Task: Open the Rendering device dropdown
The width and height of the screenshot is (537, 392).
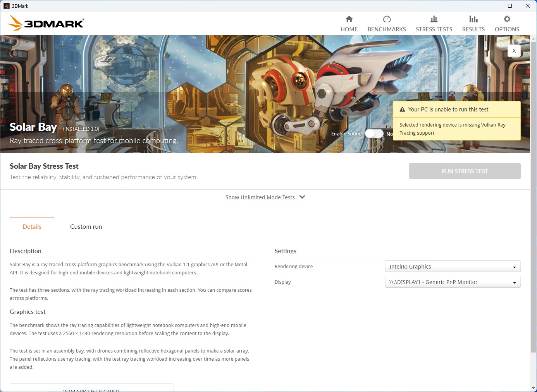Action: (x=453, y=267)
